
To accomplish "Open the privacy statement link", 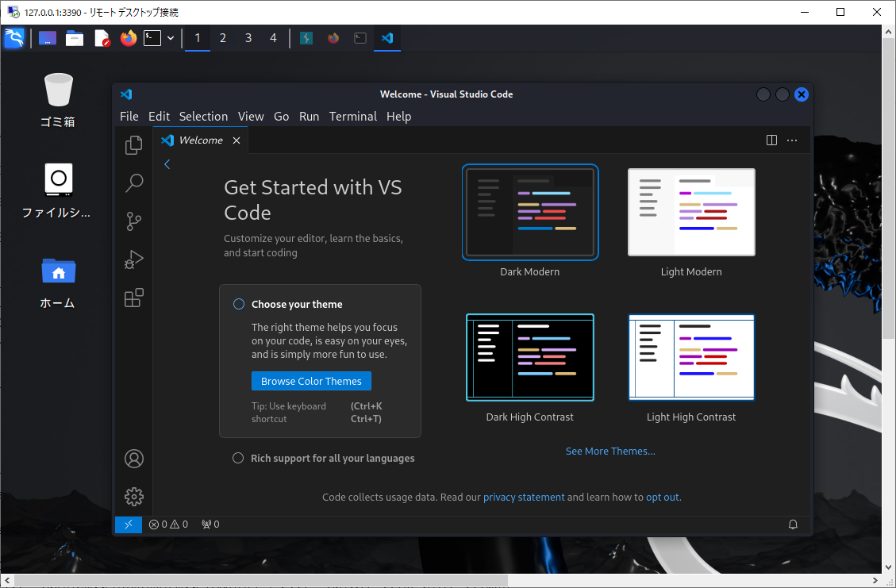I will click(x=524, y=498).
